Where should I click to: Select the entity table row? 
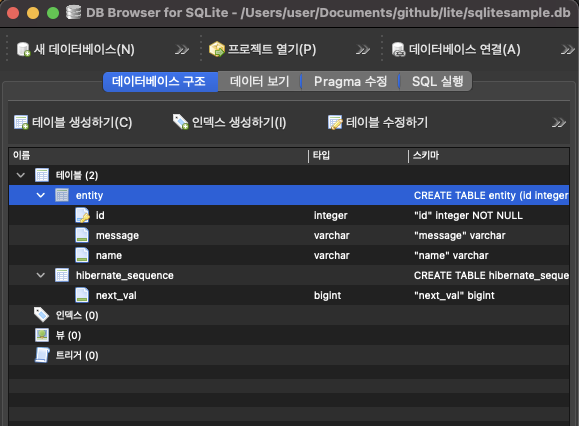tap(289, 195)
